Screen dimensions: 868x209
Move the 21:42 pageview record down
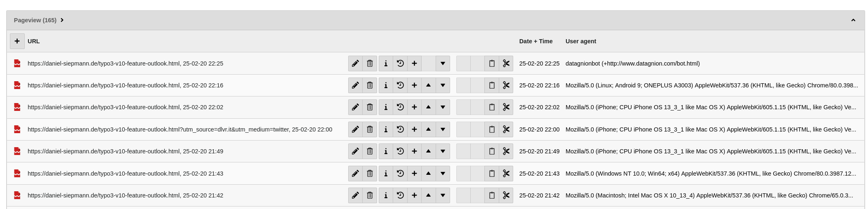pos(443,195)
